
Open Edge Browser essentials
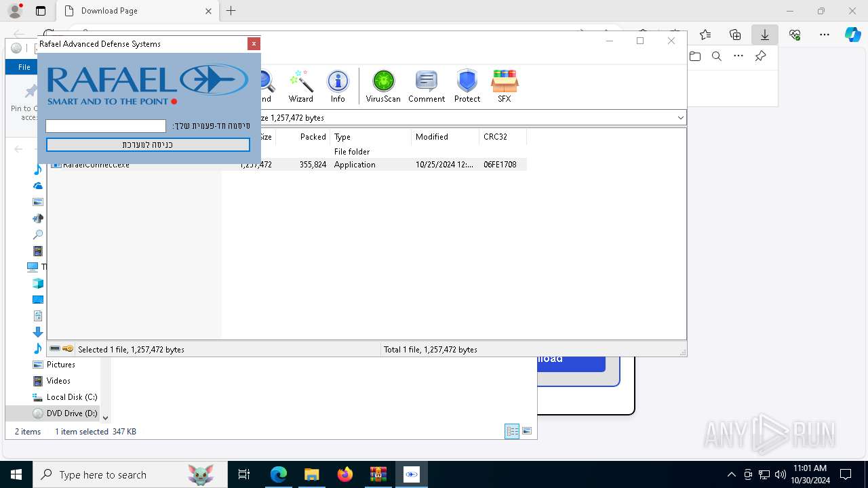tap(795, 35)
